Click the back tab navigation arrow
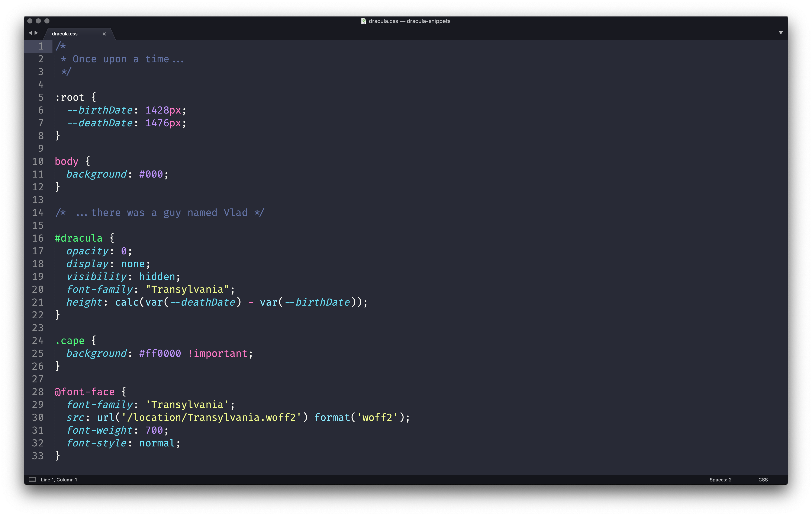Viewport: 812px width, 516px height. click(30, 33)
